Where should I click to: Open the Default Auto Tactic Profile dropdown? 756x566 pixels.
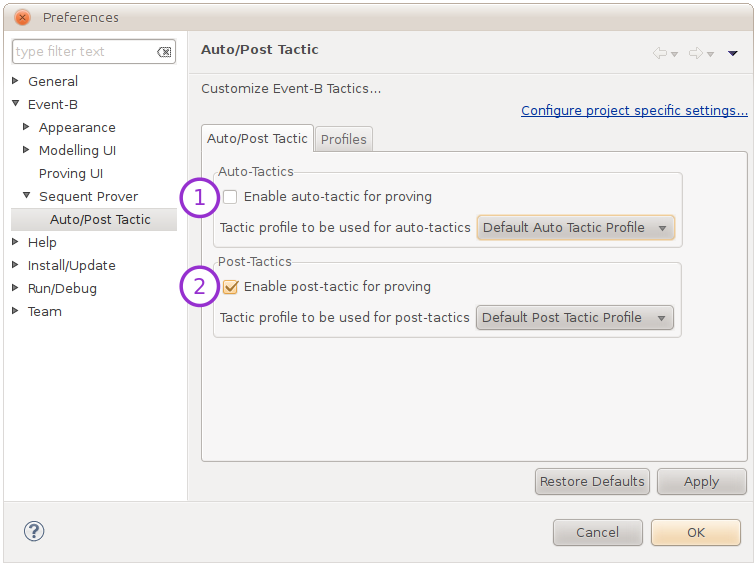point(575,228)
